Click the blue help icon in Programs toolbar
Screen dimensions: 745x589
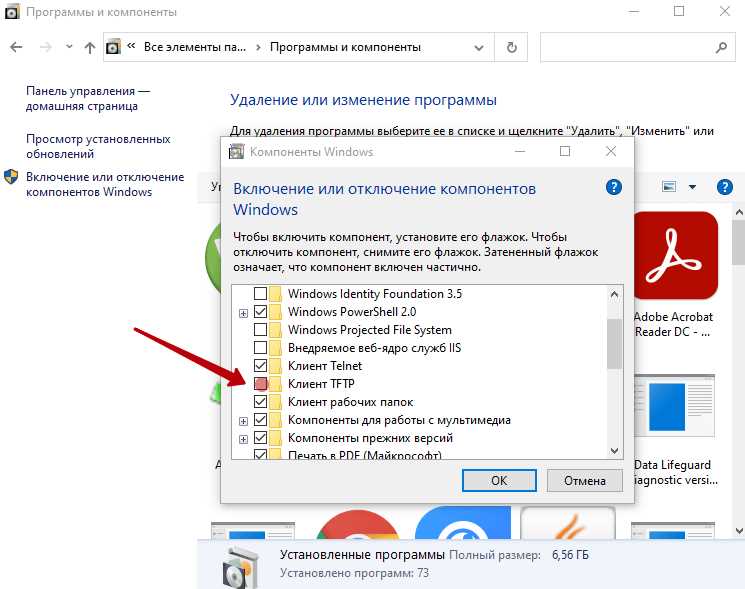click(x=724, y=187)
